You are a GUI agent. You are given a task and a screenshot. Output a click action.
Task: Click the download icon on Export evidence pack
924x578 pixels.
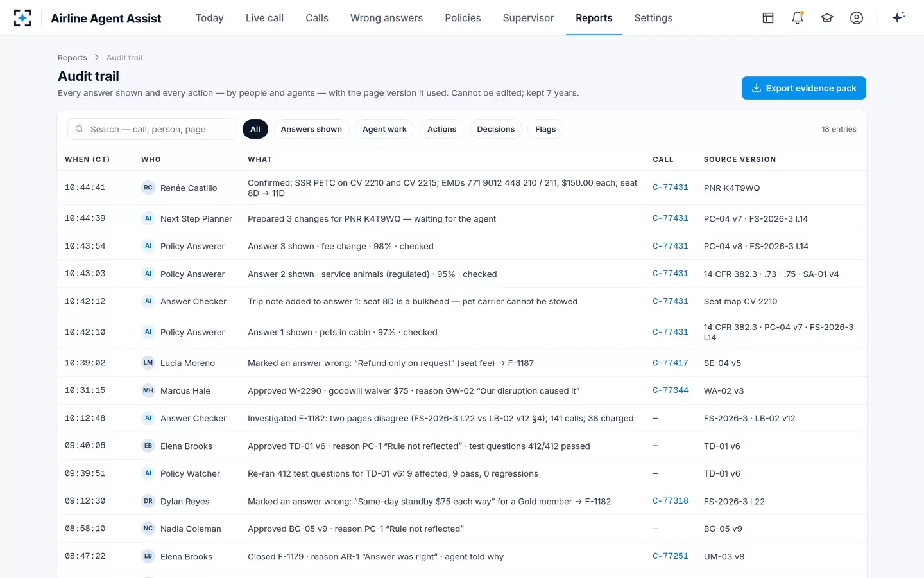[757, 88]
